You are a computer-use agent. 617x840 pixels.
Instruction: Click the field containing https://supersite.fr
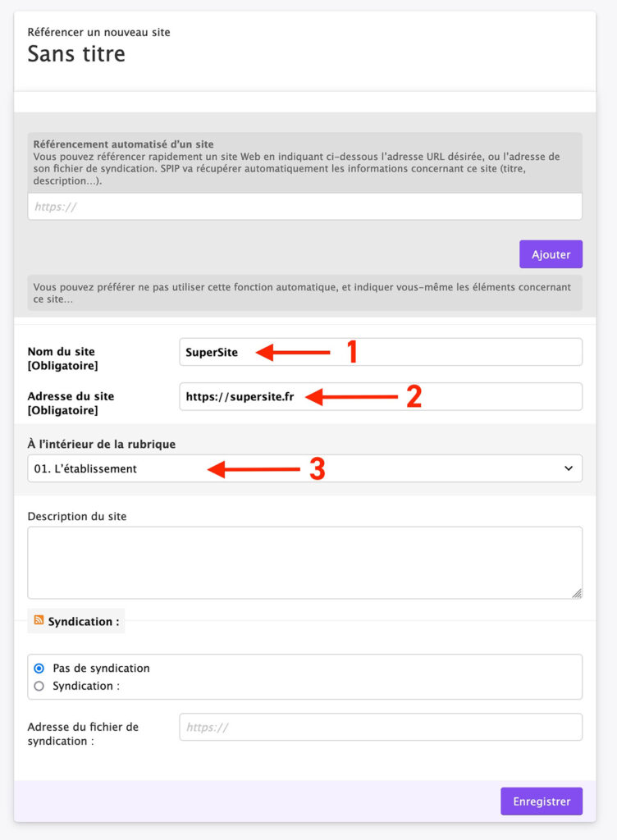380,396
